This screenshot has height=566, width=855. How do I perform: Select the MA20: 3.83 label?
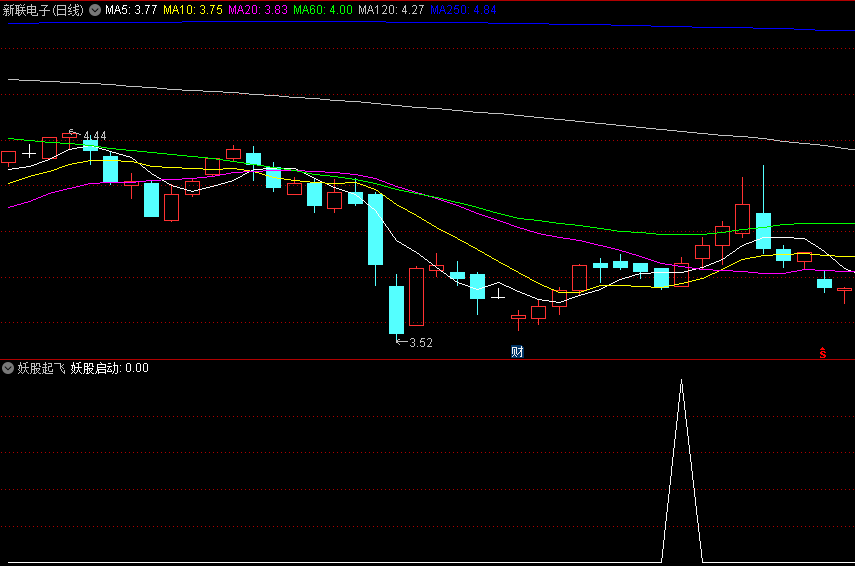pyautogui.click(x=258, y=10)
